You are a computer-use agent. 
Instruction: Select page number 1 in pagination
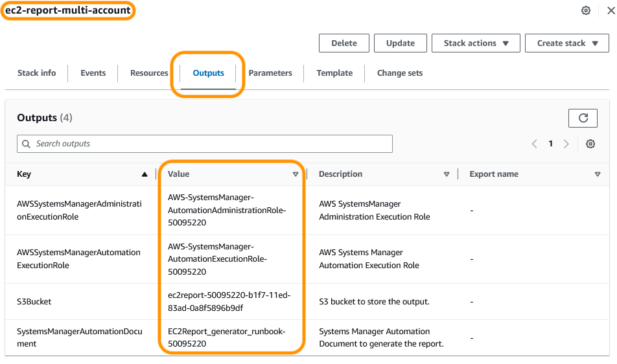click(550, 144)
